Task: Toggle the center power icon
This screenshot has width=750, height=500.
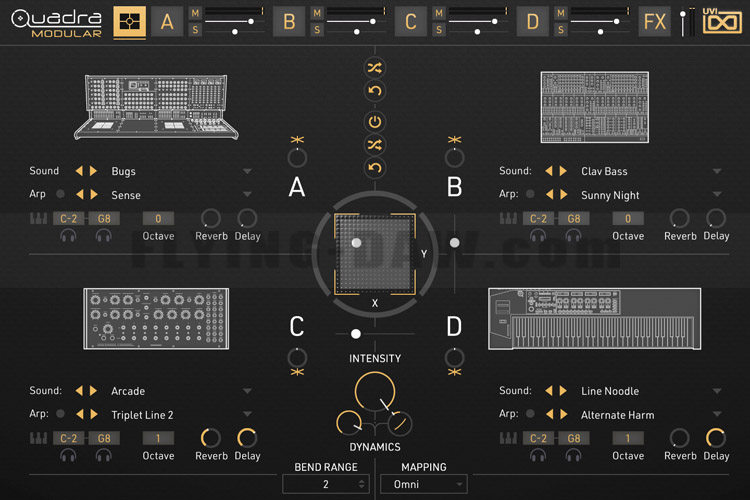Action: click(375, 122)
